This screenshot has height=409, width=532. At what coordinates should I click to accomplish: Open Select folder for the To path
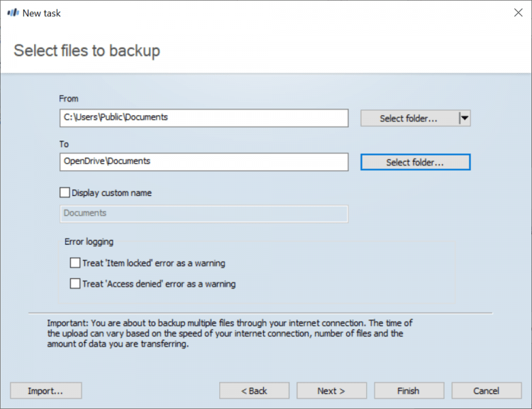click(415, 163)
